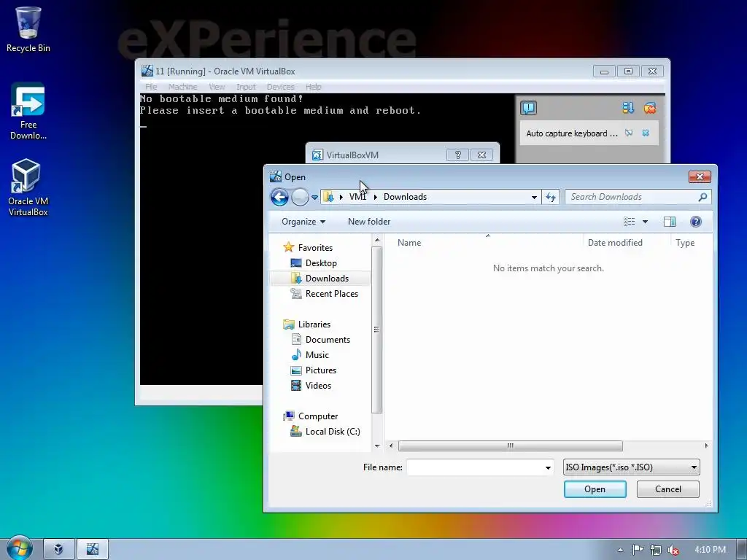Select Favorites in navigation pane
Image resolution: width=747 pixels, height=560 pixels.
pyautogui.click(x=315, y=248)
